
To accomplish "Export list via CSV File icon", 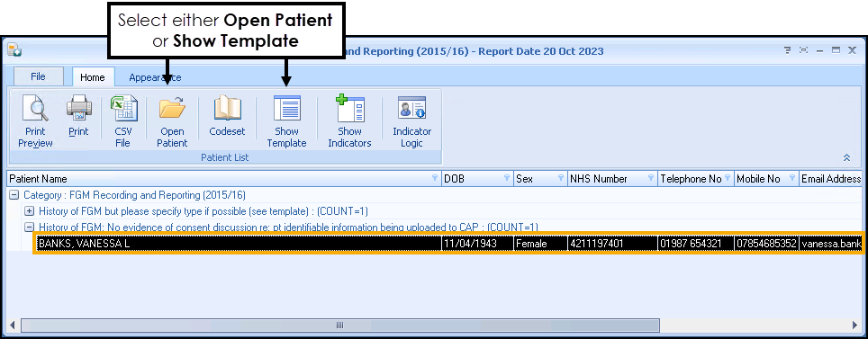I will (x=122, y=109).
